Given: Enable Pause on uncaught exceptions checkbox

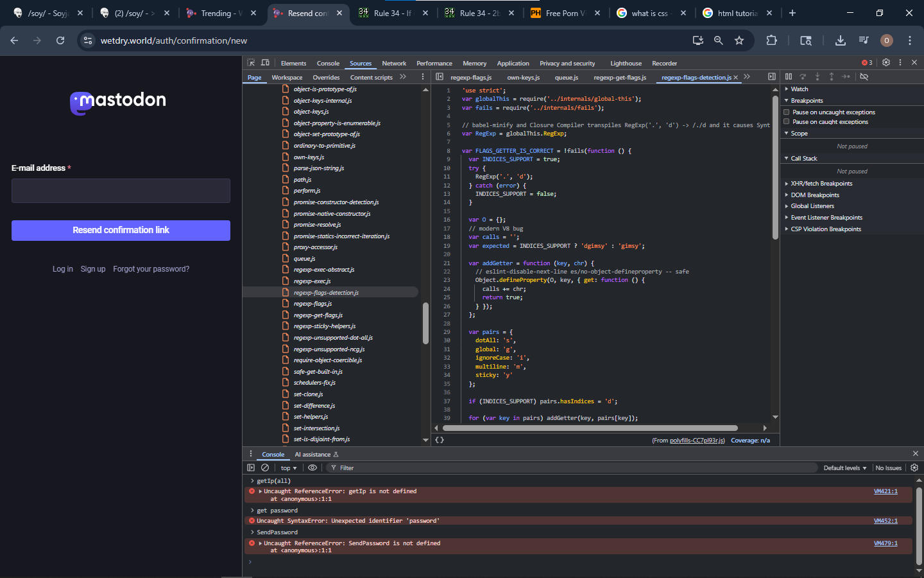Looking at the screenshot, I should (x=787, y=112).
